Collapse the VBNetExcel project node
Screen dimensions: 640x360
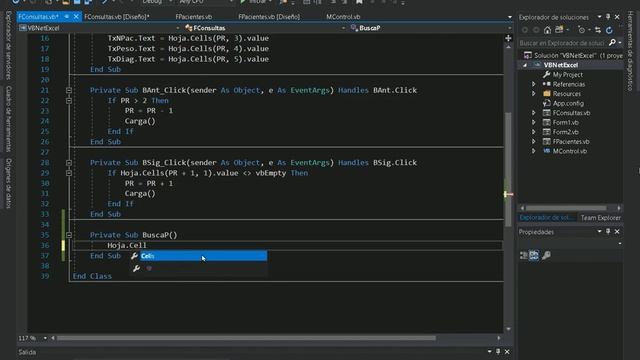point(525,65)
